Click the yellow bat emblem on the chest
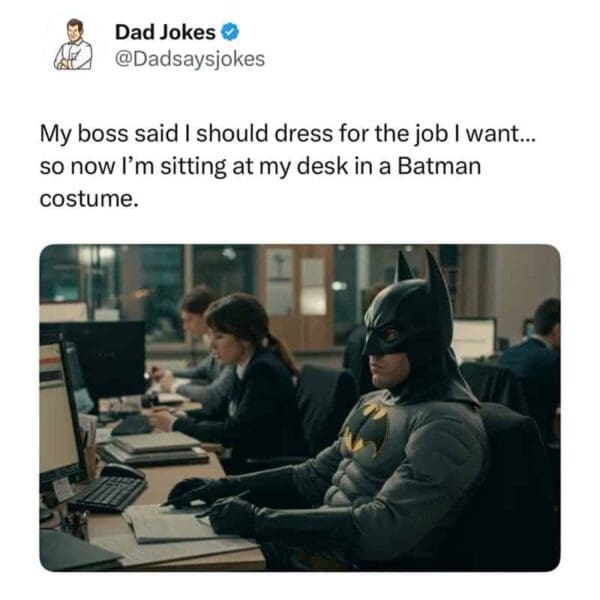 (365, 429)
